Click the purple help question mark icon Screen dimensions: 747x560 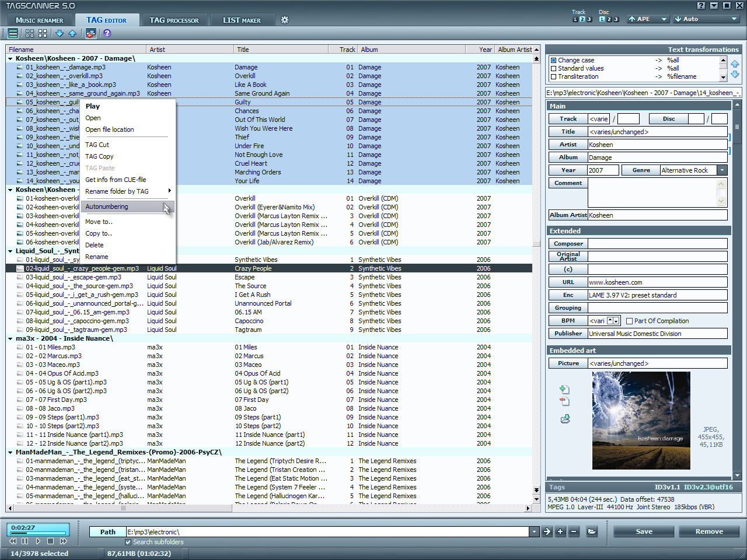(107, 33)
